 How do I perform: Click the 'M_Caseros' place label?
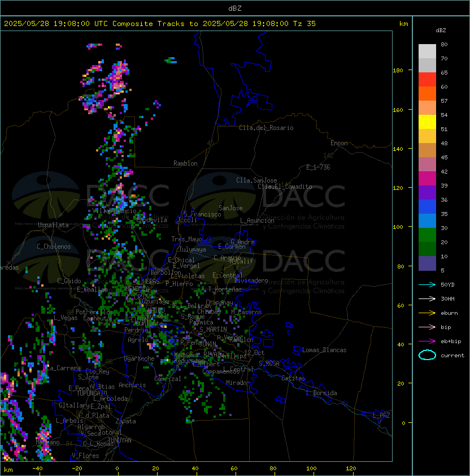coord(246,312)
